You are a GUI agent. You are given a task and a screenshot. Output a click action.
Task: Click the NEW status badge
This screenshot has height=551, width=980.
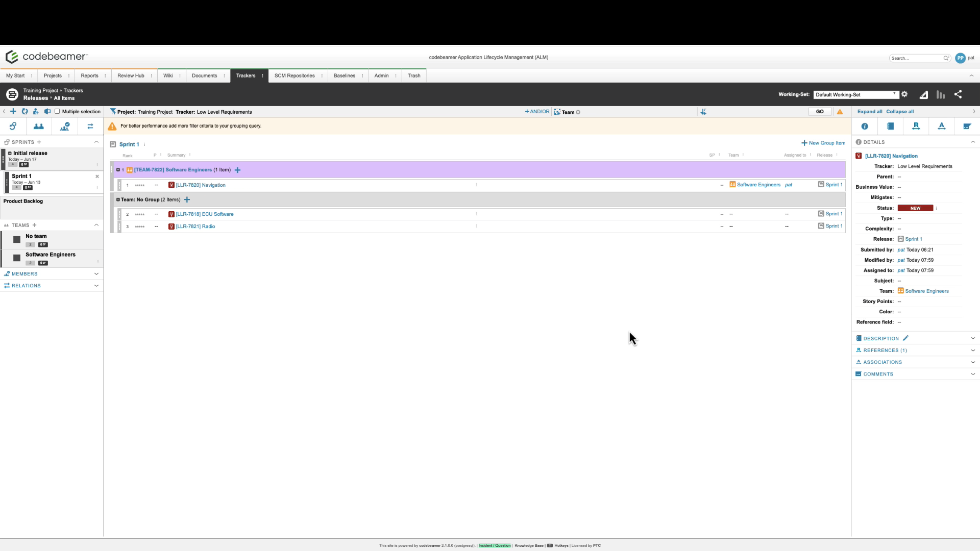pyautogui.click(x=915, y=208)
